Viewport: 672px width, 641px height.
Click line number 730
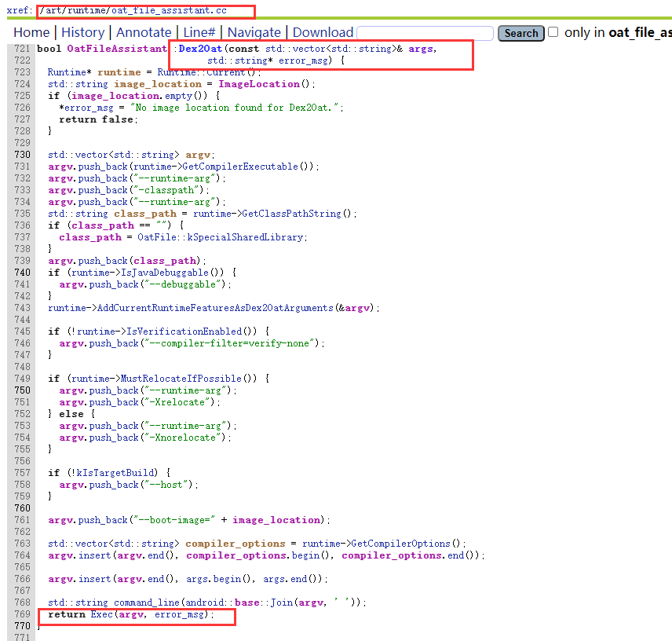(22, 154)
